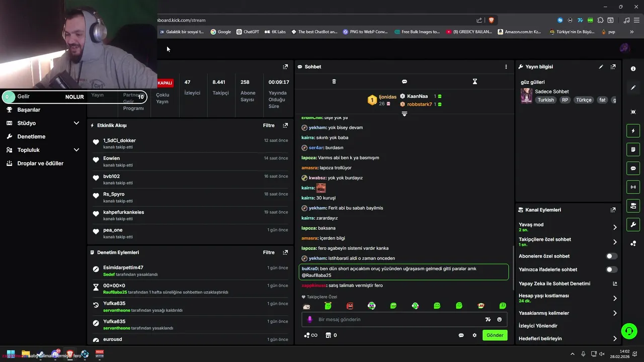
Task: Pop out the Yayın bilgisi panel
Action: pyautogui.click(x=613, y=66)
